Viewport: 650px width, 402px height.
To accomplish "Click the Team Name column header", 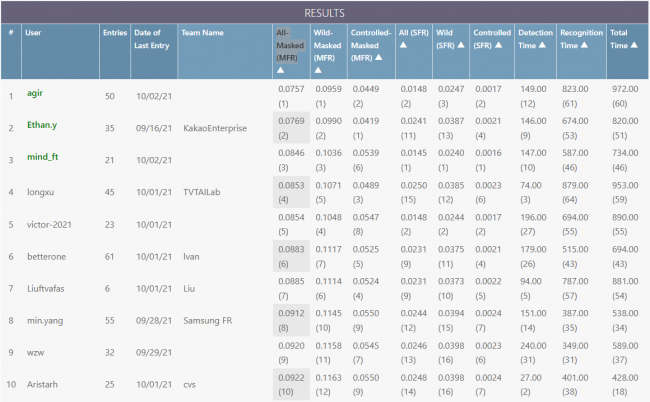I will point(202,33).
